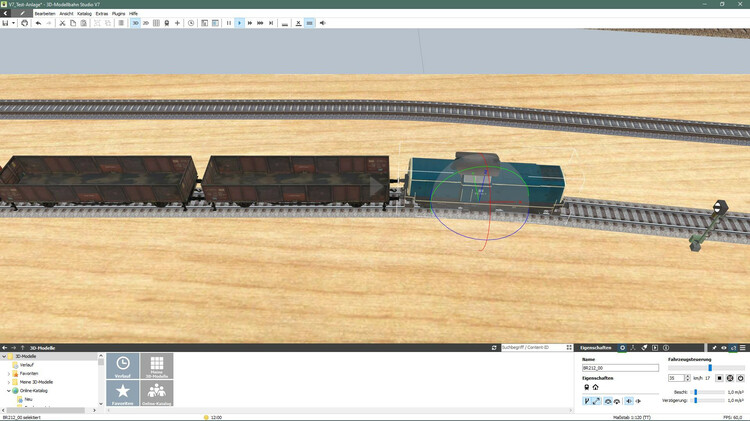Click the Save icon in the toolbar

click(x=5, y=23)
